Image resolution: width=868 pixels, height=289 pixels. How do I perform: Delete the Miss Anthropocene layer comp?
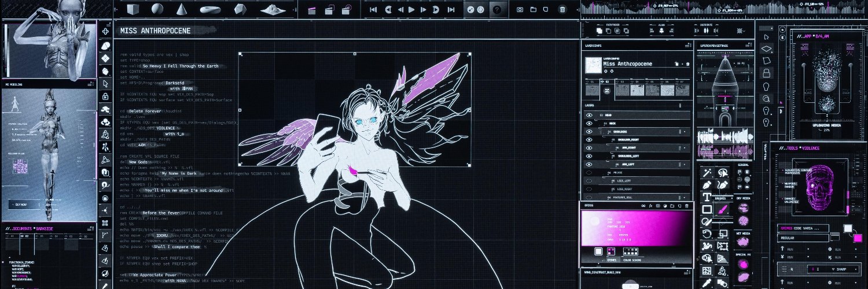coord(687,64)
